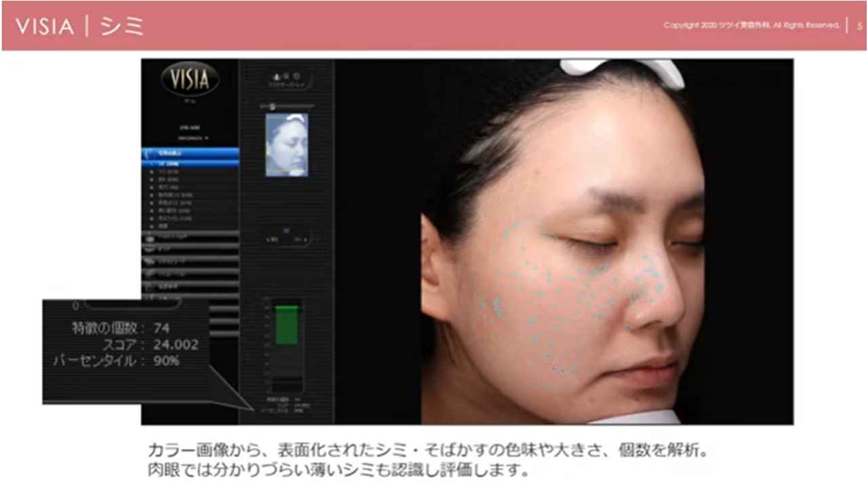
Task: Click the rightmost icon in the overlay icon group
Action: pyautogui.click(x=295, y=76)
